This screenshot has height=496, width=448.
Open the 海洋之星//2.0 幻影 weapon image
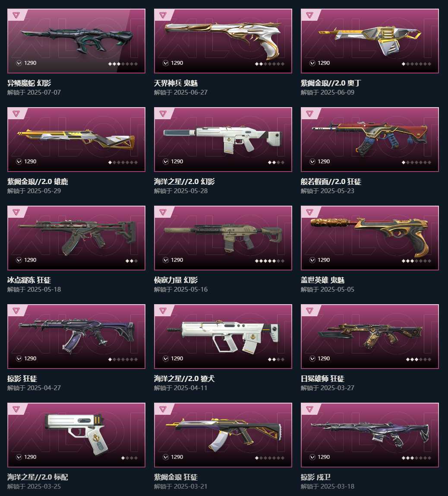click(x=223, y=140)
